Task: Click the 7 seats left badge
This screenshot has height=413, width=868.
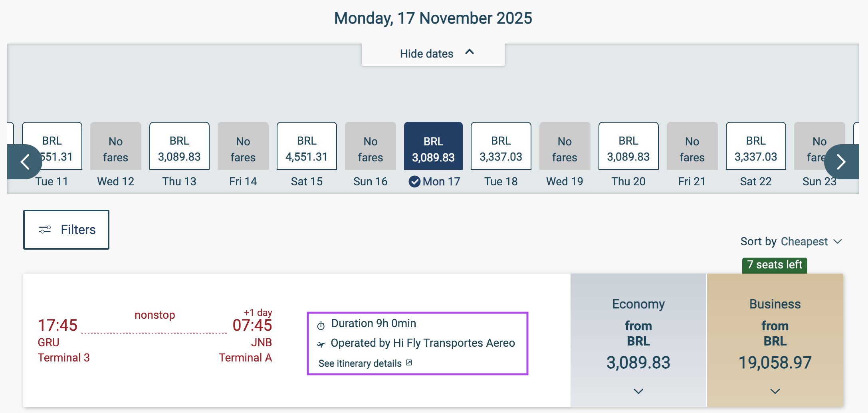Action: [x=775, y=265]
